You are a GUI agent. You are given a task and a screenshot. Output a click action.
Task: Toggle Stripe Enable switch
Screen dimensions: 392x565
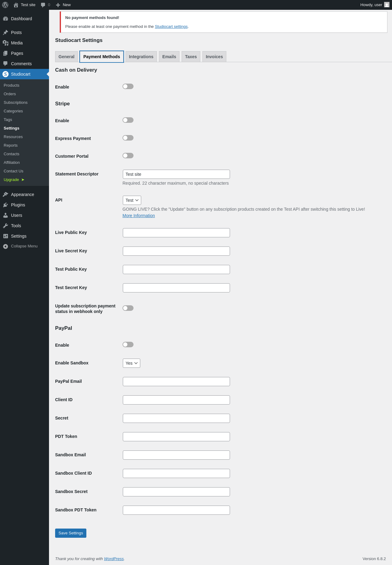128,120
